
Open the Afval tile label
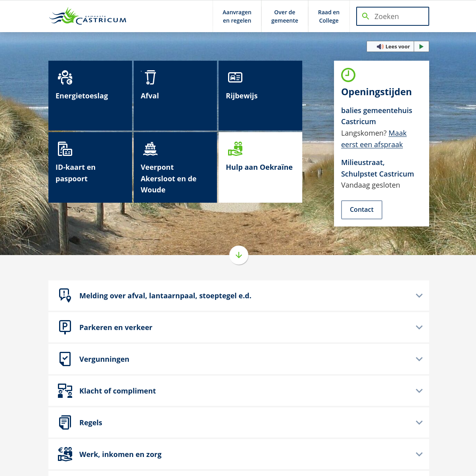[150, 96]
